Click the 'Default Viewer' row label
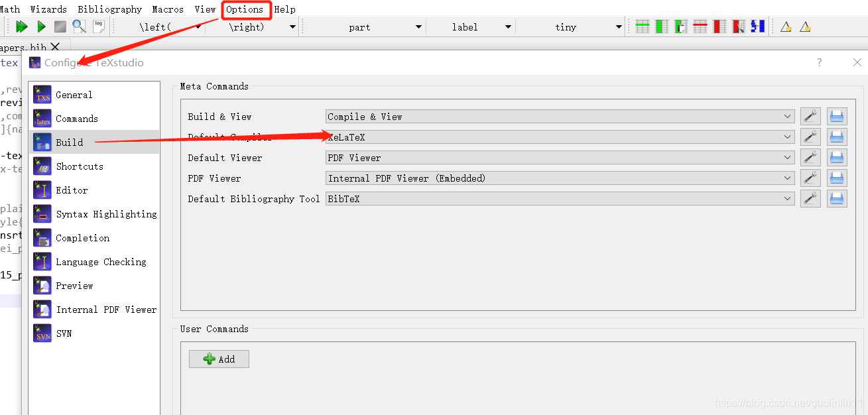868x415 pixels. click(x=225, y=158)
